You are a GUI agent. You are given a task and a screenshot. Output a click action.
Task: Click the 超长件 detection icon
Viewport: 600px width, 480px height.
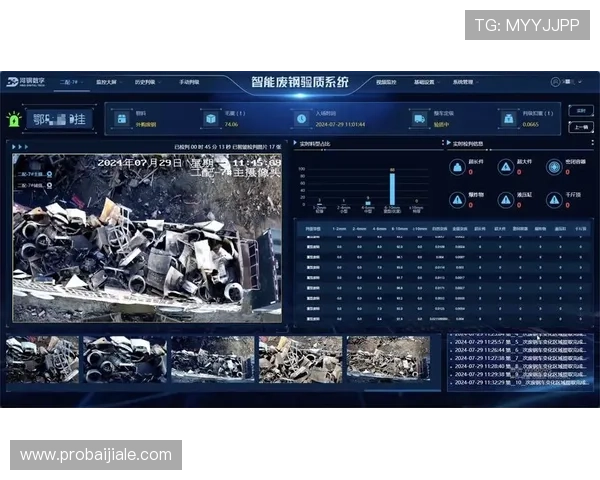[456, 166]
